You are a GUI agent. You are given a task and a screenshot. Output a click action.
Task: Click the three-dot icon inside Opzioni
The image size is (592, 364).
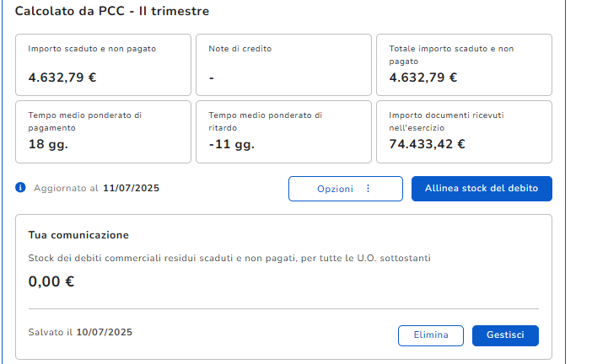[x=368, y=189]
